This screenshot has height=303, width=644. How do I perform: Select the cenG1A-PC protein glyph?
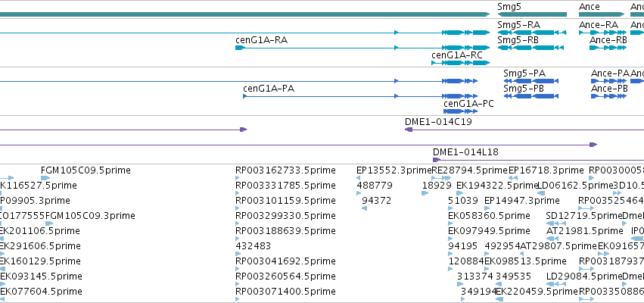click(457, 111)
